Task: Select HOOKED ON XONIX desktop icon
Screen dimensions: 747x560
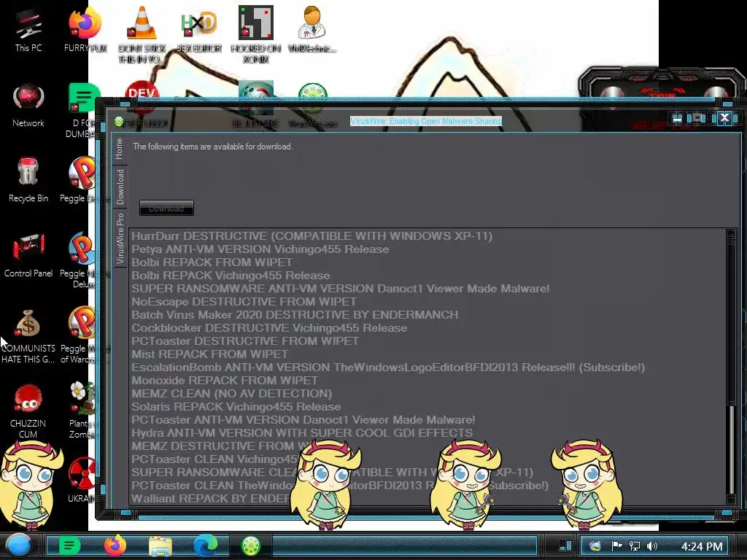Action: coord(256,34)
